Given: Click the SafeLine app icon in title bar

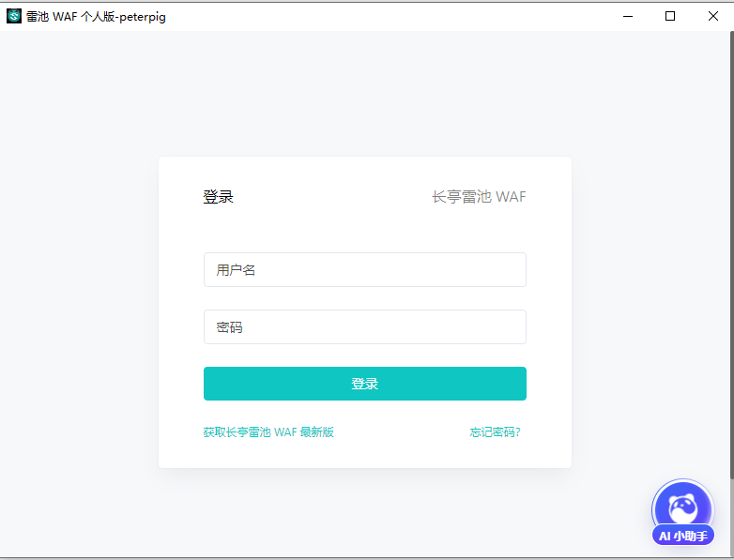Looking at the screenshot, I should click(13, 16).
